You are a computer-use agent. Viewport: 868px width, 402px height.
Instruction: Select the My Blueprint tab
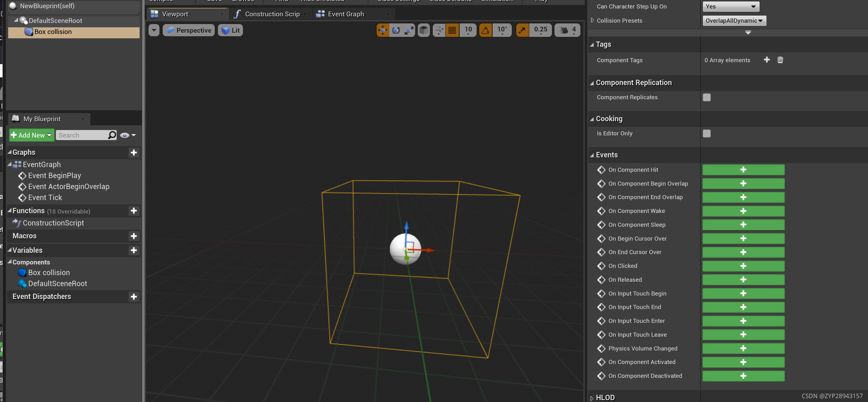(x=49, y=119)
